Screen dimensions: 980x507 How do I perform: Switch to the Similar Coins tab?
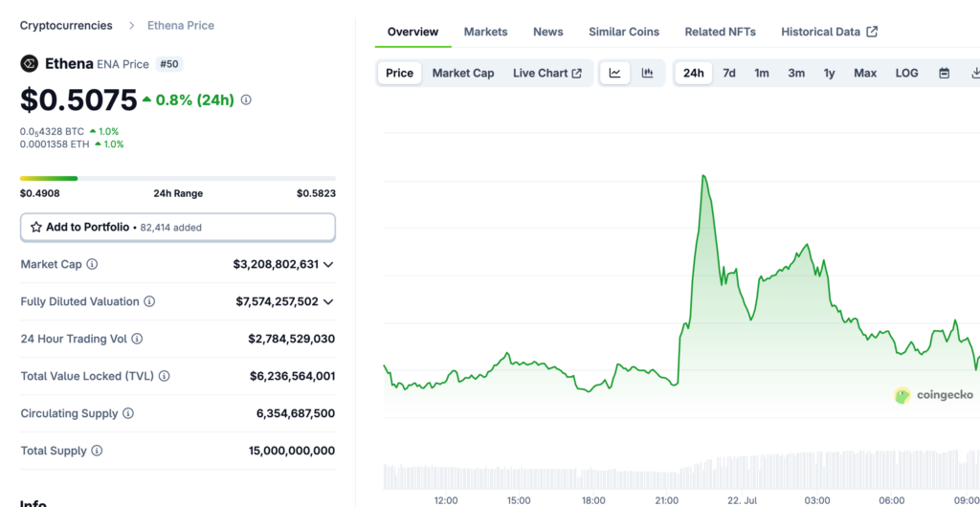tap(623, 32)
